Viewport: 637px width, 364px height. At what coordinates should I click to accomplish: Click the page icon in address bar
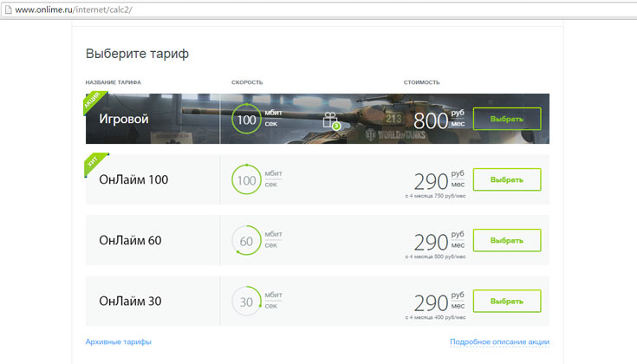[x=7, y=8]
